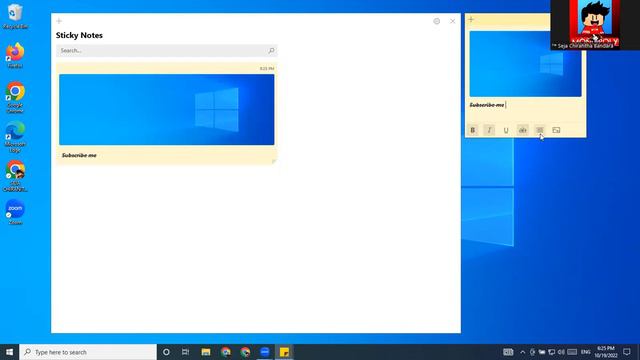Close the Sticky Notes list window

[453, 21]
